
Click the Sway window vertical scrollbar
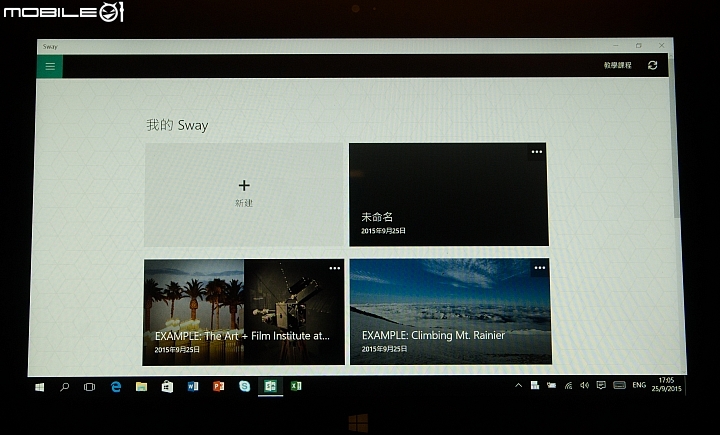(x=675, y=138)
